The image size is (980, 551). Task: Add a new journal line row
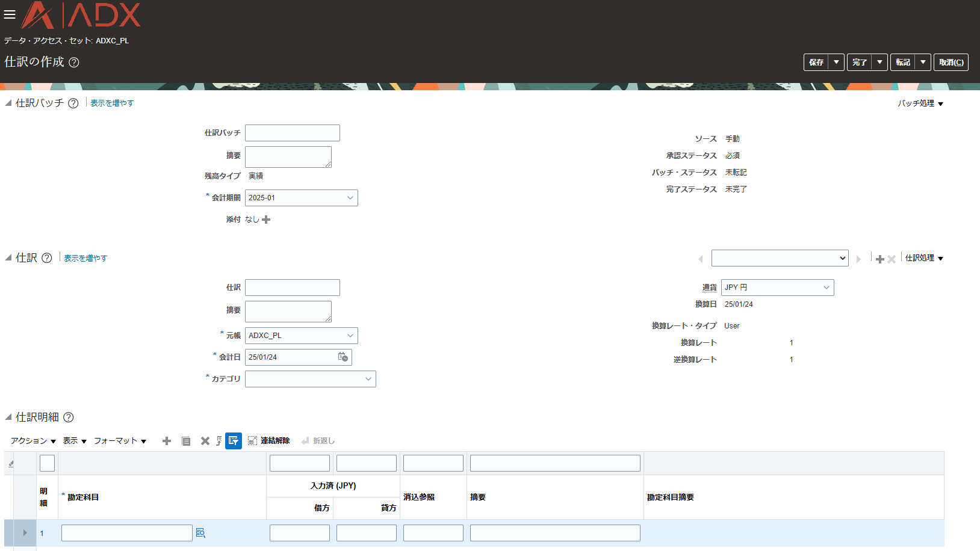pyautogui.click(x=167, y=441)
